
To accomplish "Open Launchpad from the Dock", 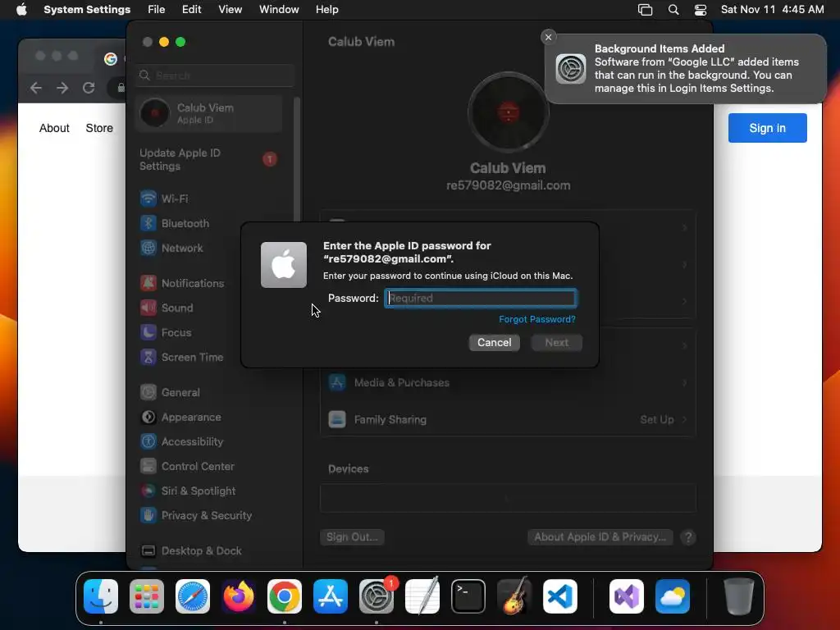I will (147, 596).
